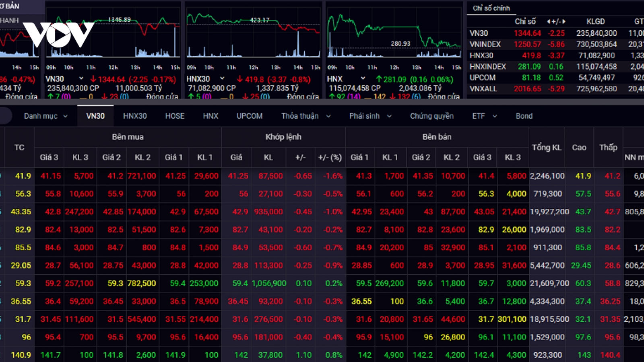
Task: Click reference price 140.9 cell
Action: pos(21,355)
